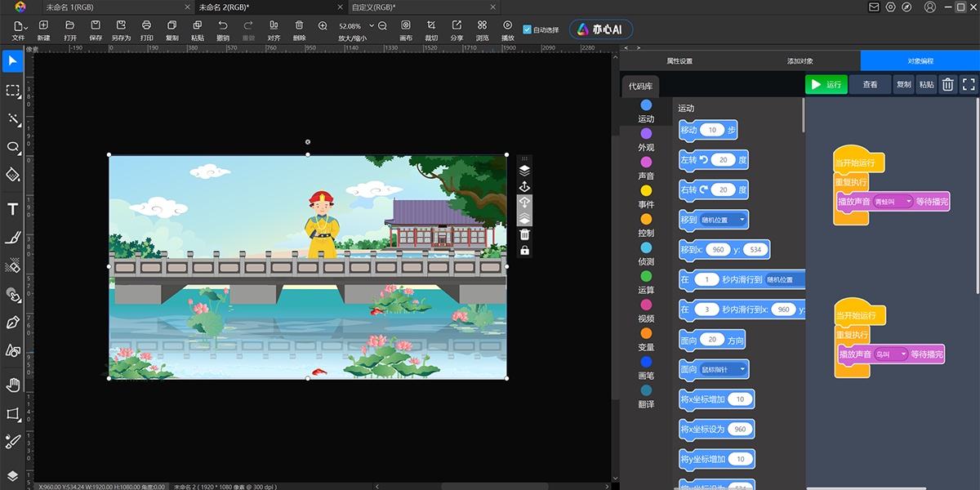Screen dimensions: 980x490
Task: Switch to the 未命名 1(RGB) document tab
Action: pos(70,7)
